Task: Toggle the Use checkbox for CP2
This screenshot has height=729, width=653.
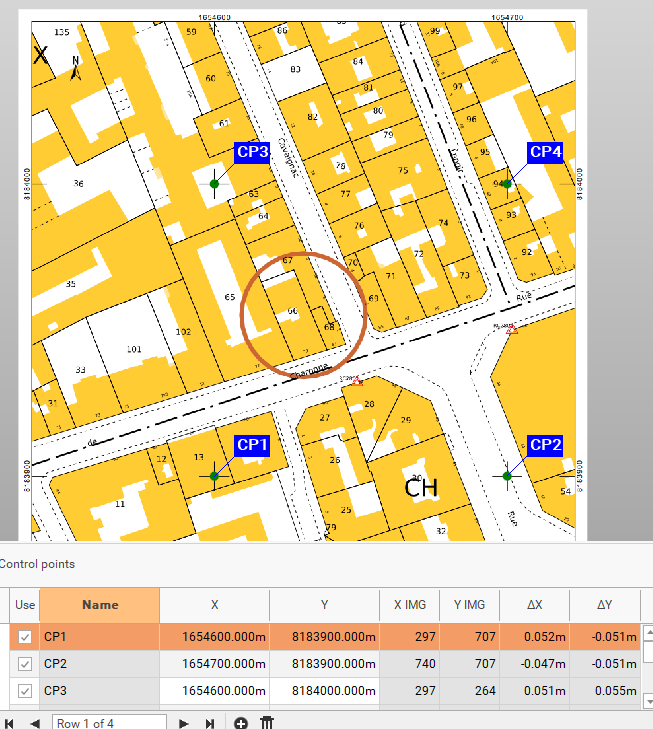Action: tap(25, 664)
